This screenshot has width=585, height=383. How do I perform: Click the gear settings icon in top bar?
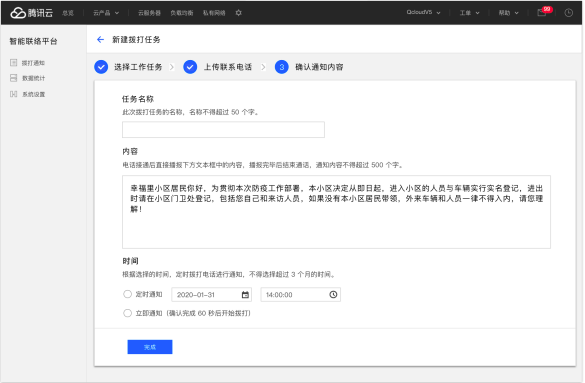click(239, 13)
